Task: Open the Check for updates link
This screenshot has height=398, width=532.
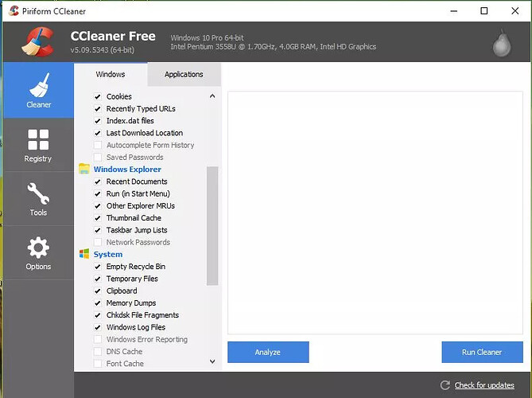Action: click(x=484, y=385)
